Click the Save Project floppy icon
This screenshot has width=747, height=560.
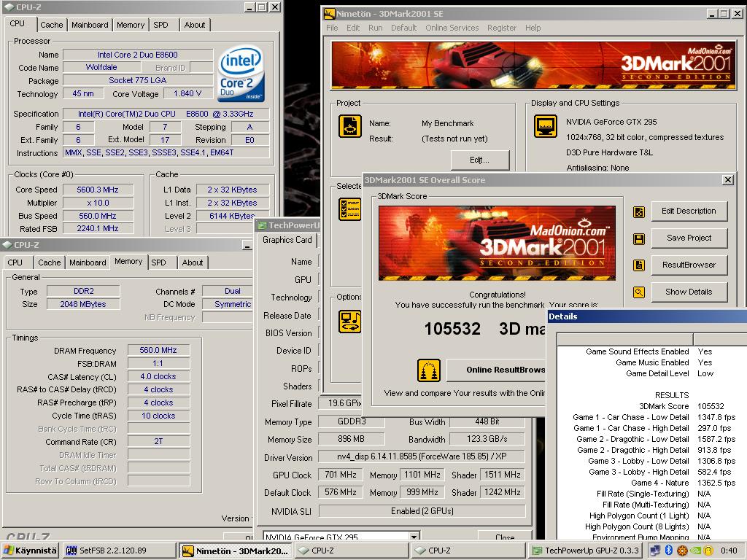pos(639,238)
